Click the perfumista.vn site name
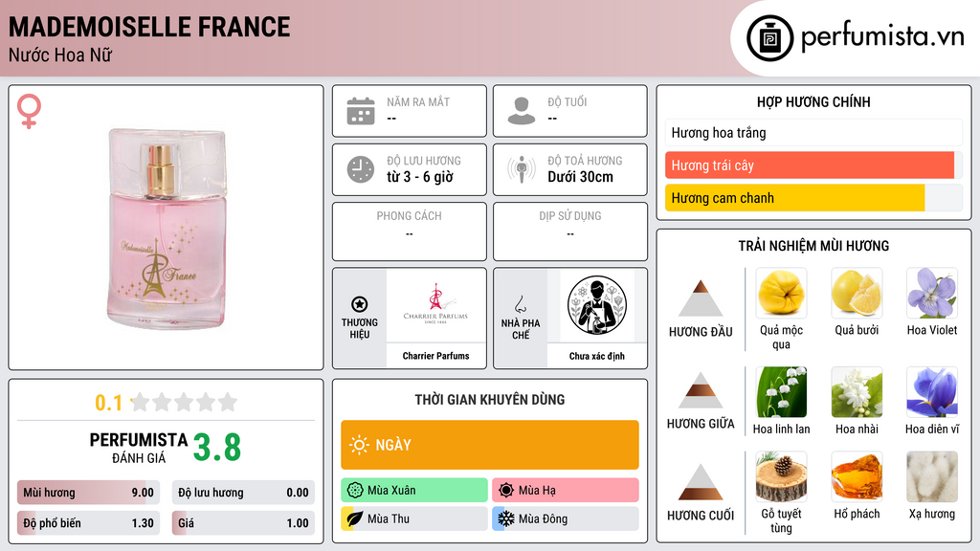 (882, 37)
